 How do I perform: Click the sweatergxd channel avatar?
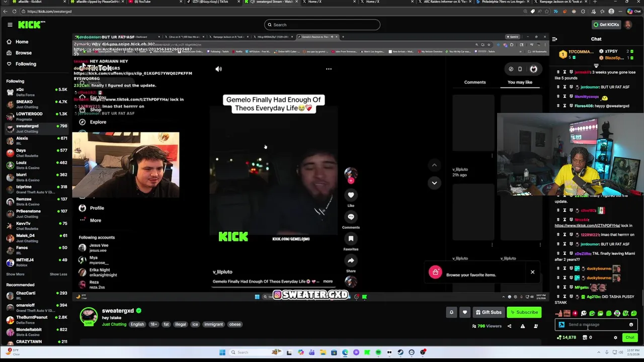(x=89, y=316)
